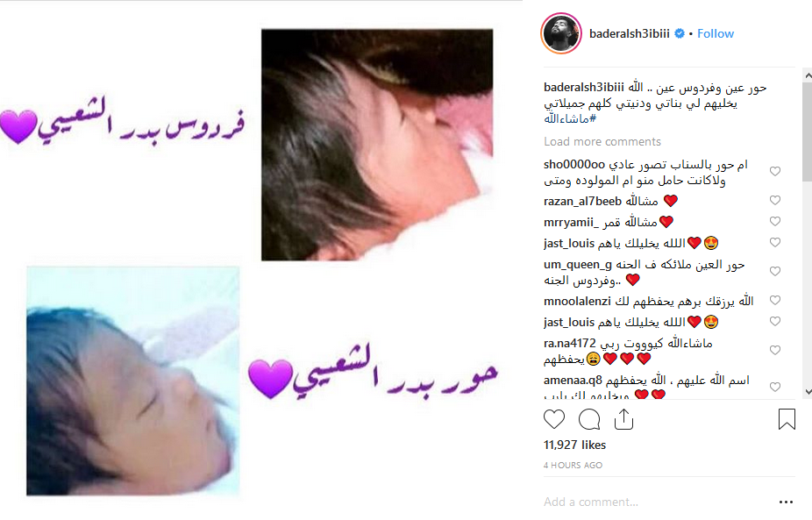Click the comments scroll down arrow
This screenshot has width=812, height=520.
(808, 392)
